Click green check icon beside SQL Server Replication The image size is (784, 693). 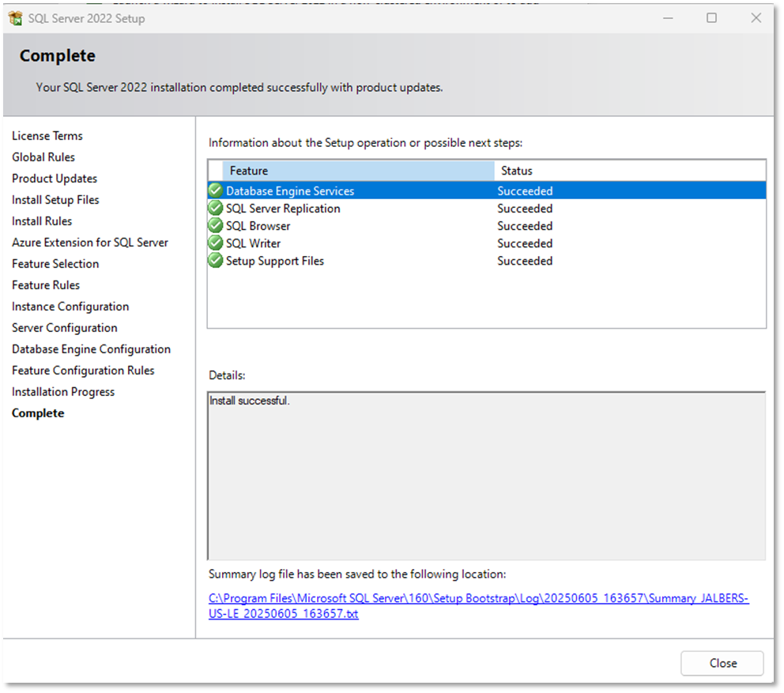point(216,208)
